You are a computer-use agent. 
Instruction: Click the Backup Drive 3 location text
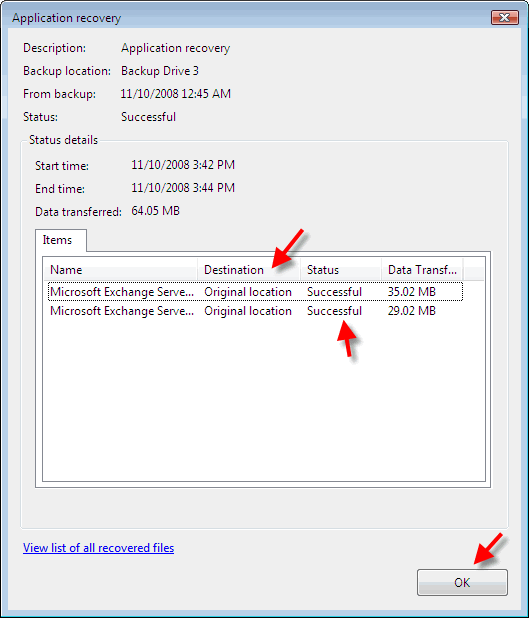click(x=160, y=71)
